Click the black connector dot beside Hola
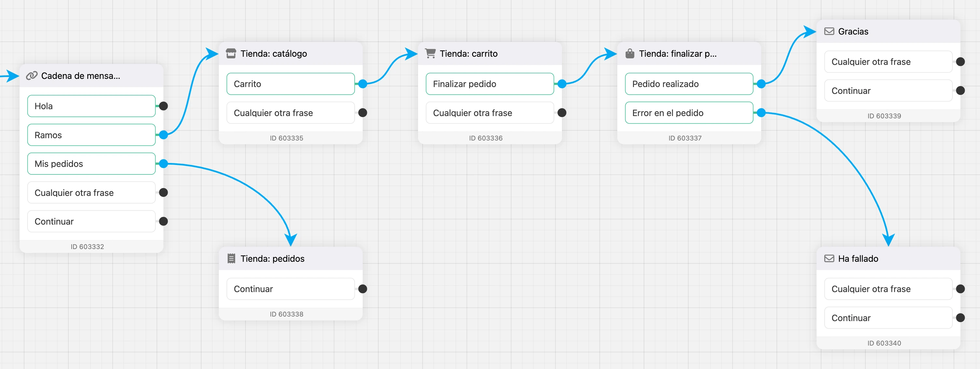The height and width of the screenshot is (369, 980). point(163,106)
